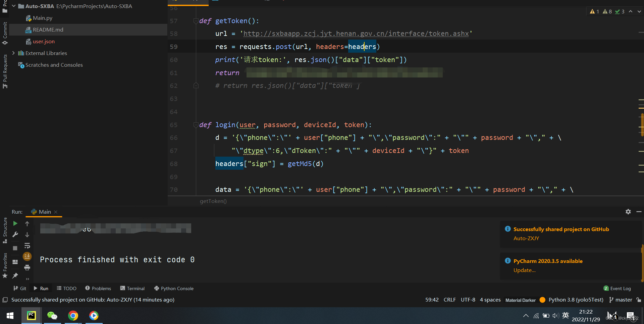Open Material Darker theme switcher

521,300
